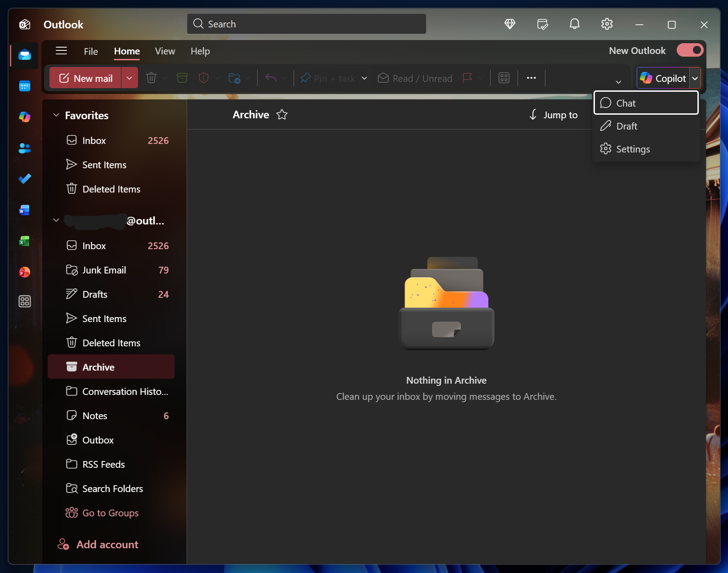Open the Read / Unread toolbar control

pos(414,78)
